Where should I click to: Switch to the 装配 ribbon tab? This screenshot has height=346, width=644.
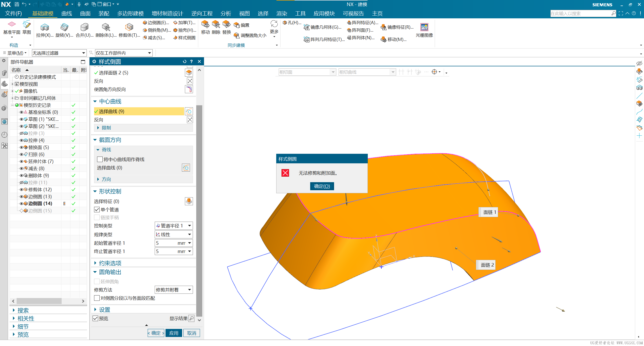(104, 13)
